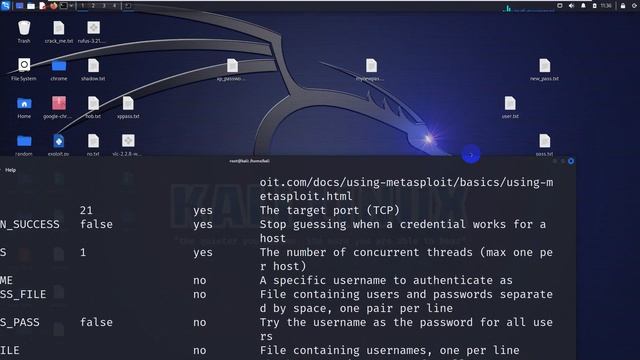Select the xp_passwo... desktop file
The image size is (640, 360).
(x=232, y=69)
